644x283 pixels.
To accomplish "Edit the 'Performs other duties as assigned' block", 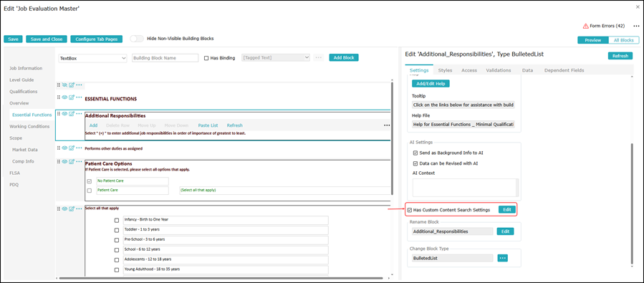I will (72, 148).
